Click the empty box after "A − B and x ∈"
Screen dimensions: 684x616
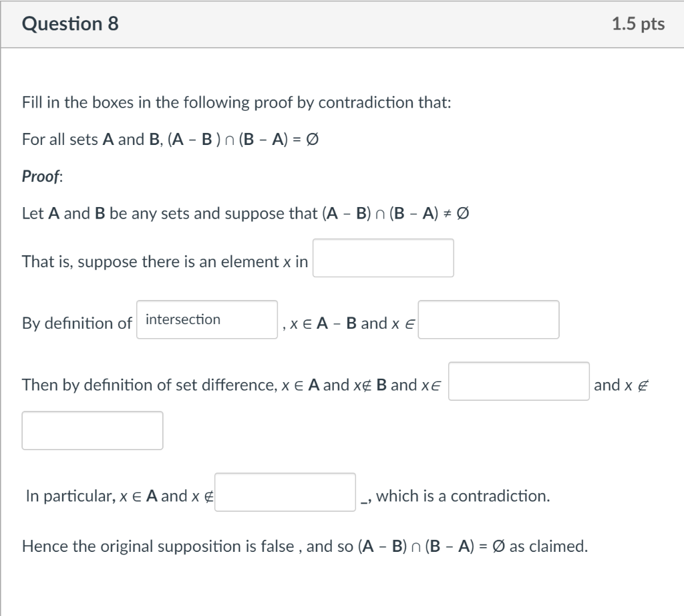tap(488, 320)
